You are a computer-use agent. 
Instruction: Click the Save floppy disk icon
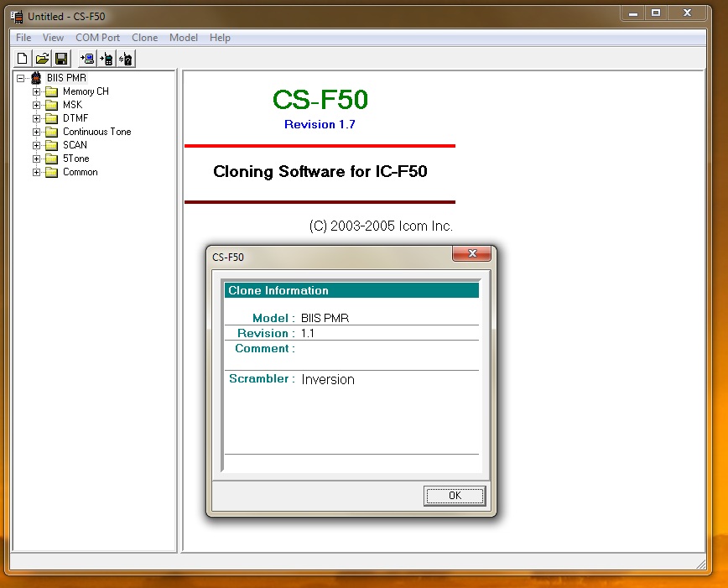pyautogui.click(x=61, y=59)
